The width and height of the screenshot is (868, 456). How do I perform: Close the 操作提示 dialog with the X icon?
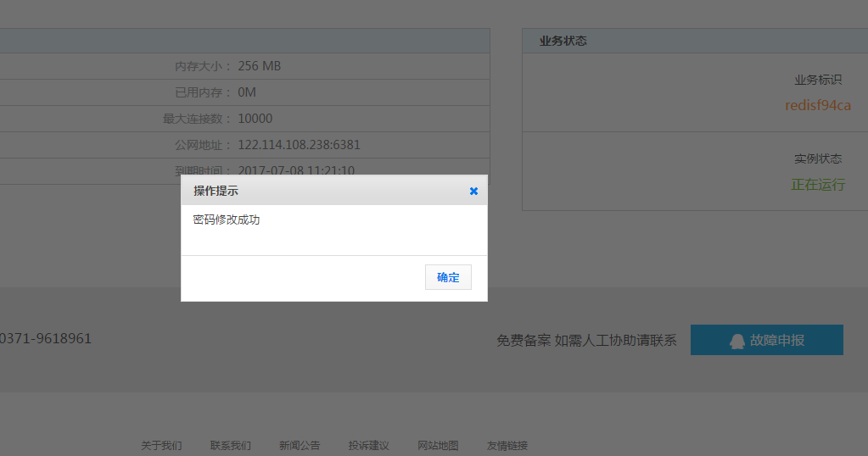[473, 191]
